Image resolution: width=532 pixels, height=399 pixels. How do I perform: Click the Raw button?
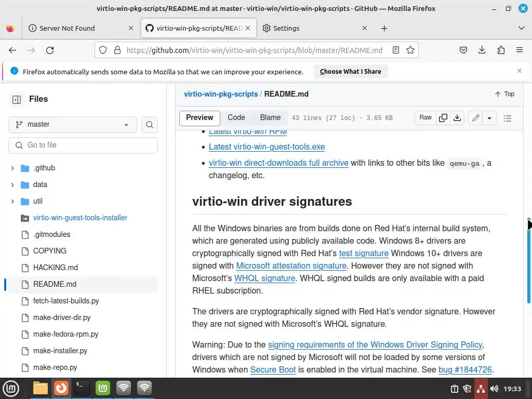425,118
